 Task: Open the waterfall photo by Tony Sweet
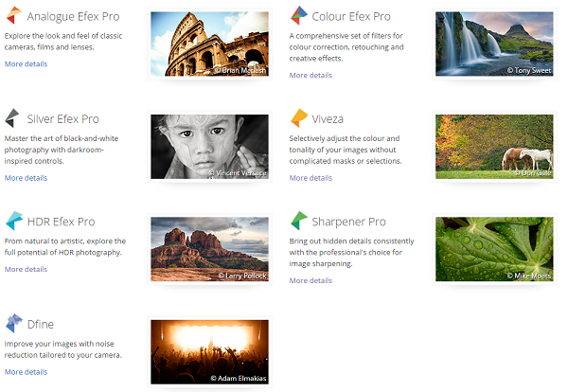click(x=494, y=44)
